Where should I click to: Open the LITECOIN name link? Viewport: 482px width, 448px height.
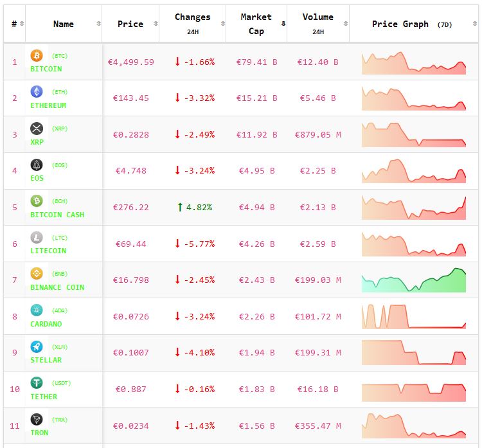[x=48, y=251]
